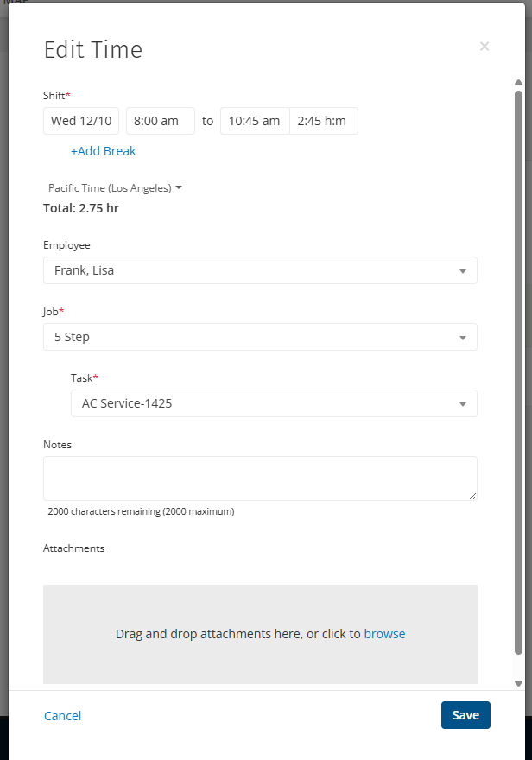Image resolution: width=532 pixels, height=760 pixels.
Task: Click the shift date field Wed 12/10
Action: click(81, 121)
